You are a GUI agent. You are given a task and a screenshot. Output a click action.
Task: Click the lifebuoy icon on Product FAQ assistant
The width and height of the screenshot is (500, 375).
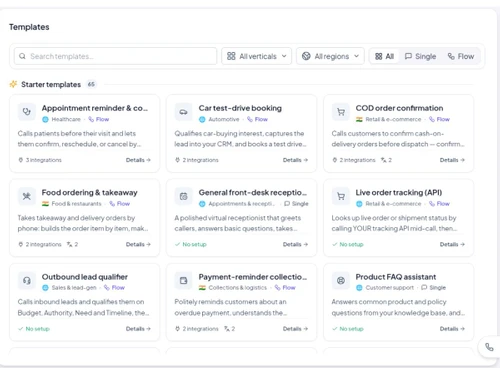click(341, 281)
